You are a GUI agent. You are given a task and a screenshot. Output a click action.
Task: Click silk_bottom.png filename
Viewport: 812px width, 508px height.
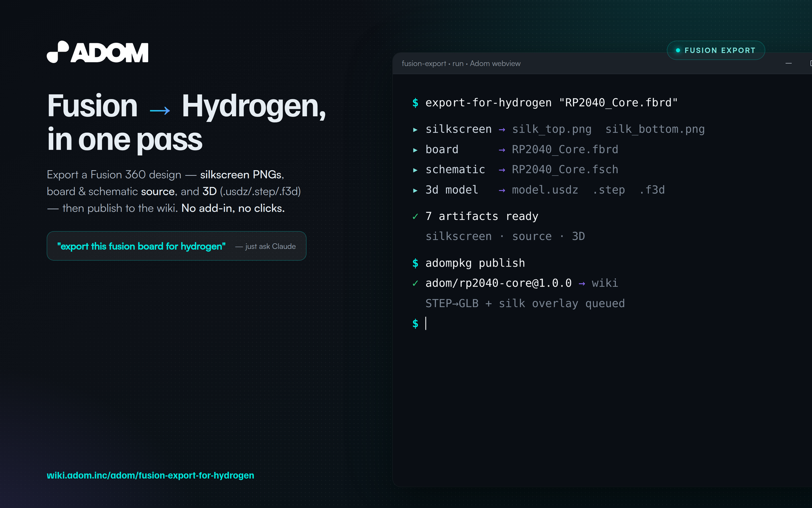click(x=655, y=129)
